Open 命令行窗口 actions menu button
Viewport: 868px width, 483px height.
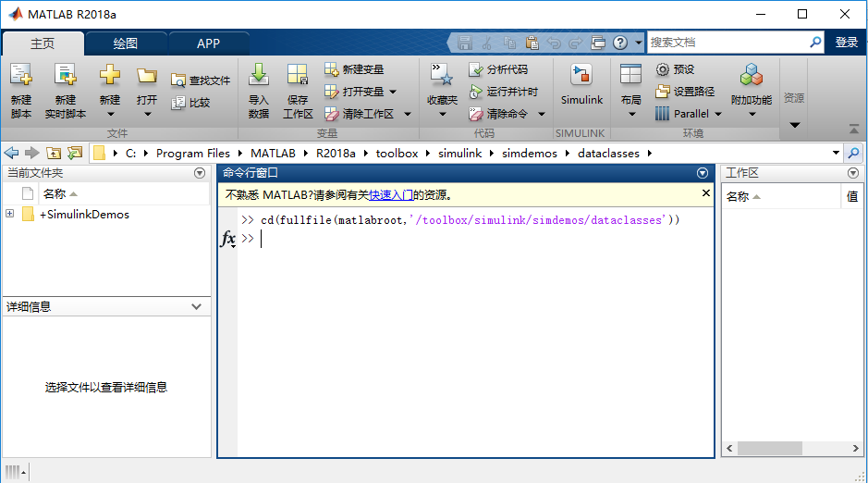coord(703,173)
